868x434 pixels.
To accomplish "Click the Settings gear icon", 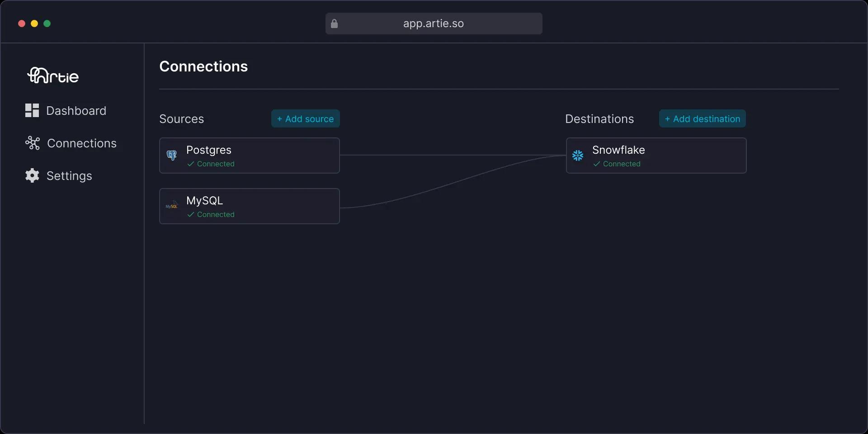I will click(32, 175).
